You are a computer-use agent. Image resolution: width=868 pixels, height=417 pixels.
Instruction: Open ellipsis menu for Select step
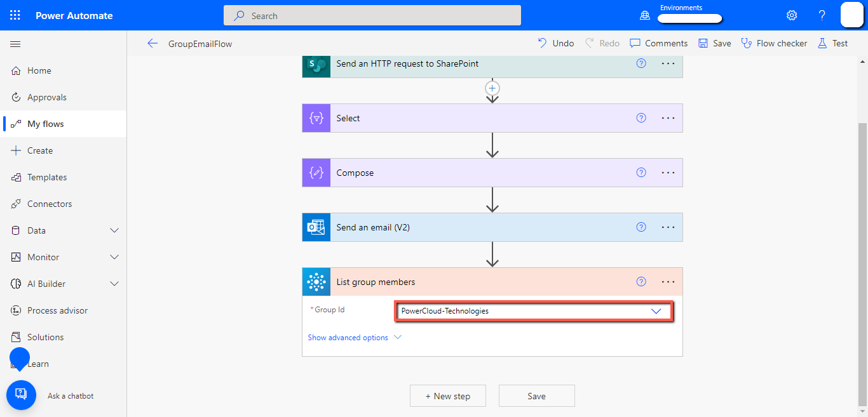pos(668,118)
